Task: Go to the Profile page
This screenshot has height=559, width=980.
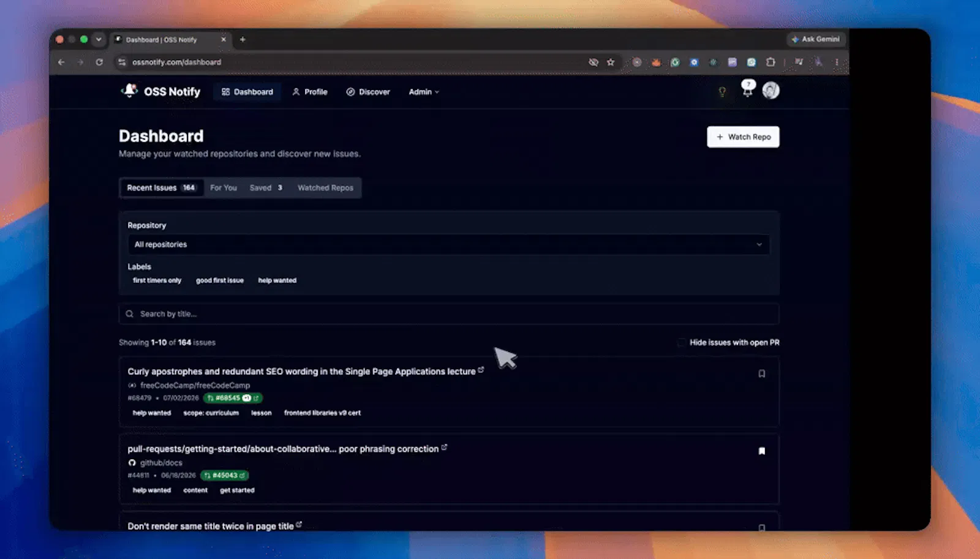Action: [x=310, y=92]
